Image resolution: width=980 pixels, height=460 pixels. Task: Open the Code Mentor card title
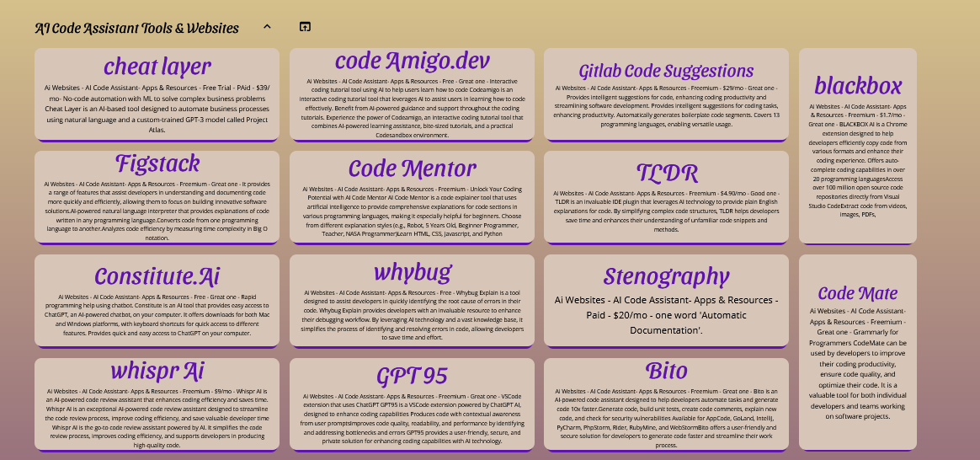(x=412, y=168)
